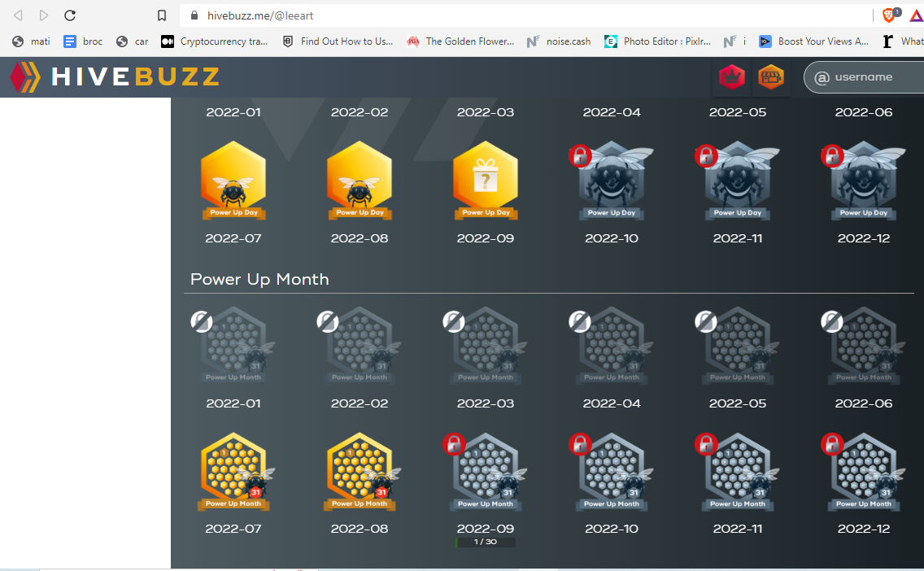Click the 2022-04 Power Up Month badge
Viewport: 924px width, 571px height.
pyautogui.click(x=612, y=346)
